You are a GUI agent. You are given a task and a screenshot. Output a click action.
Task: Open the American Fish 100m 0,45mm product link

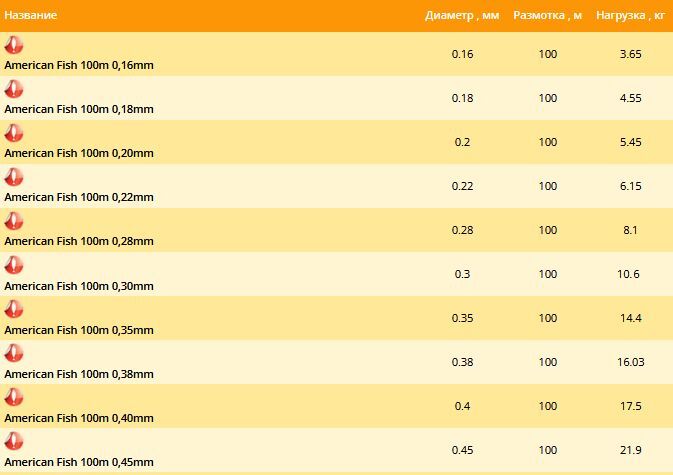tap(79, 462)
